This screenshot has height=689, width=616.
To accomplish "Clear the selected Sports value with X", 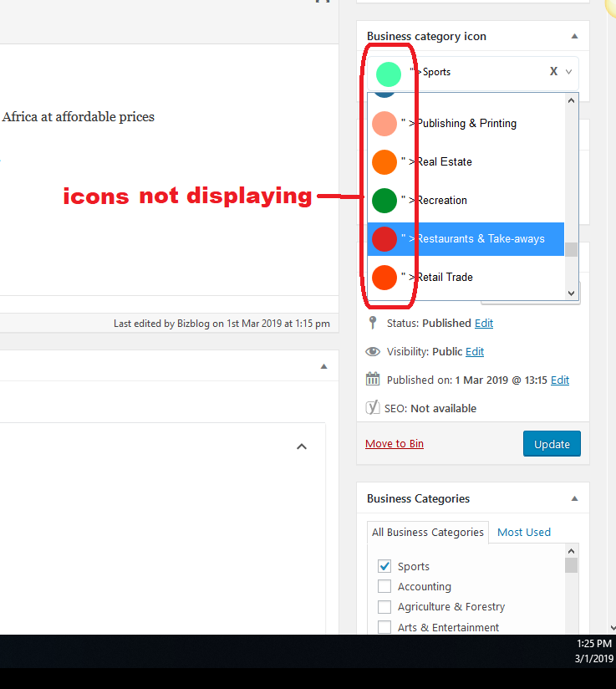I will pyautogui.click(x=553, y=72).
